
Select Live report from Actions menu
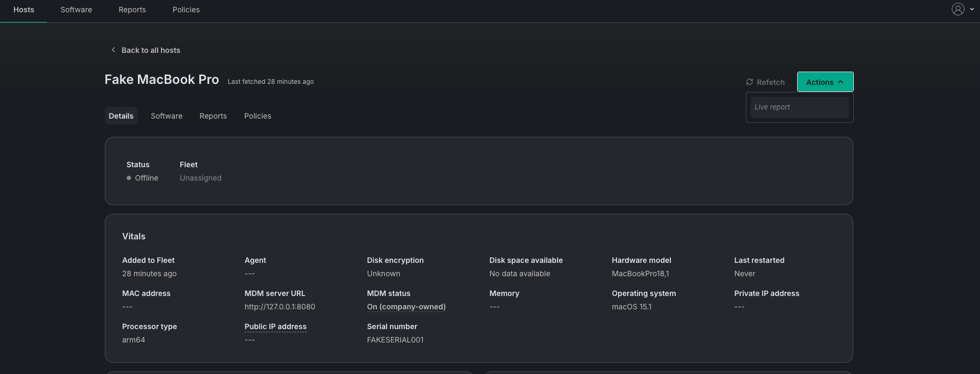click(799, 107)
